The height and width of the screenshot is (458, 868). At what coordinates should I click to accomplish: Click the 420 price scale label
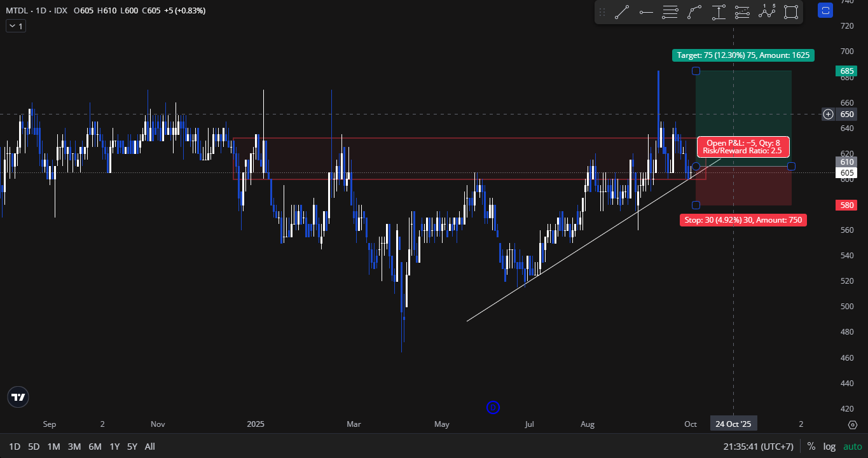(x=846, y=408)
